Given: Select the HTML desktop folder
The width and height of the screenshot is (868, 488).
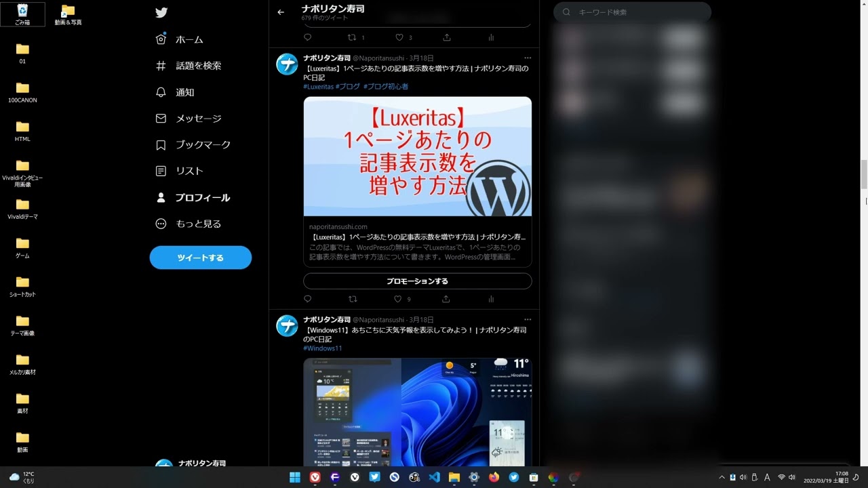Looking at the screenshot, I should [22, 131].
